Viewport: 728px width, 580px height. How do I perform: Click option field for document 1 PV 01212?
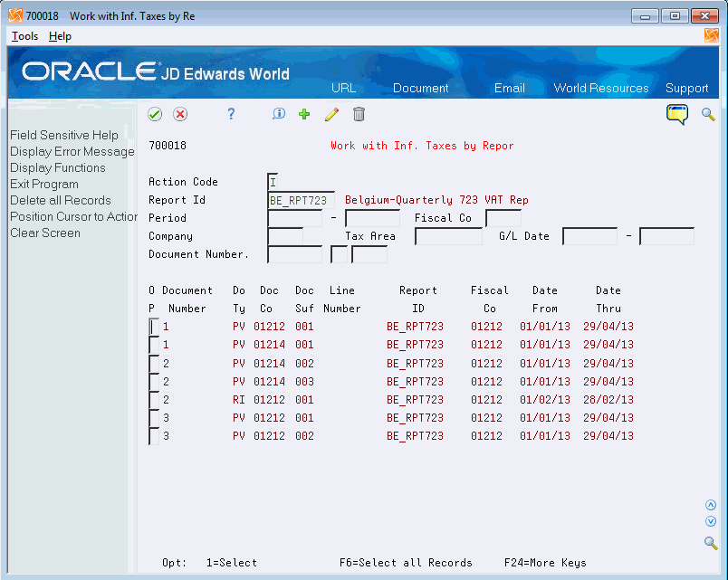154,327
